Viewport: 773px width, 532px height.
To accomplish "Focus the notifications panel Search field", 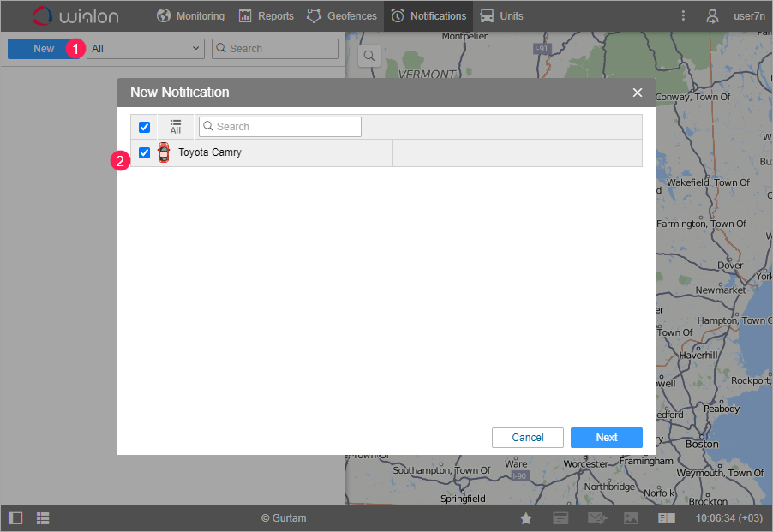I will (x=275, y=49).
